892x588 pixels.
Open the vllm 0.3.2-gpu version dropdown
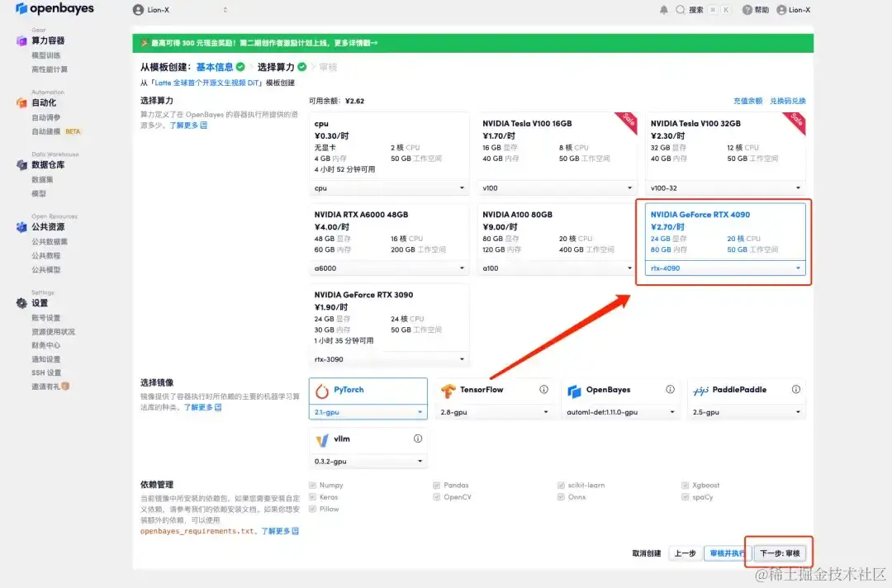[x=368, y=461]
